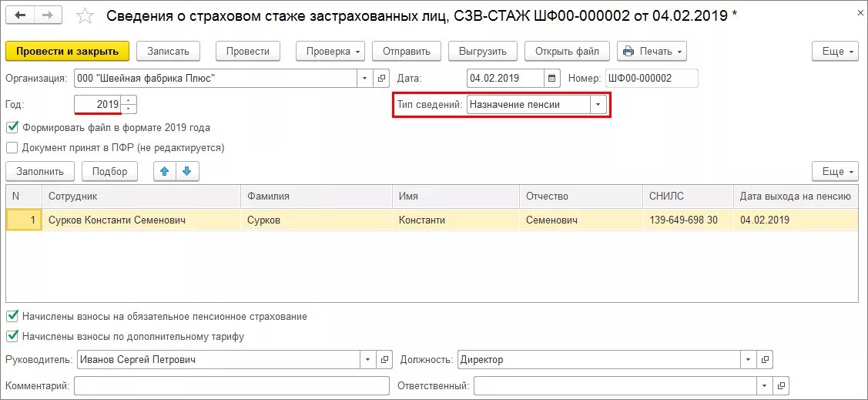Click row number 1 cell
868x400 pixels.
[24, 220]
